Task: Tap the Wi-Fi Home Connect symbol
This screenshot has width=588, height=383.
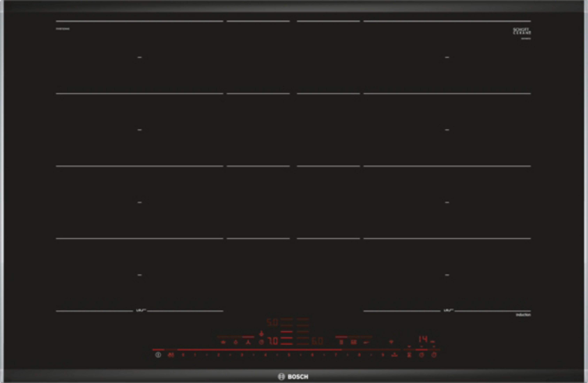Action: tap(391, 342)
